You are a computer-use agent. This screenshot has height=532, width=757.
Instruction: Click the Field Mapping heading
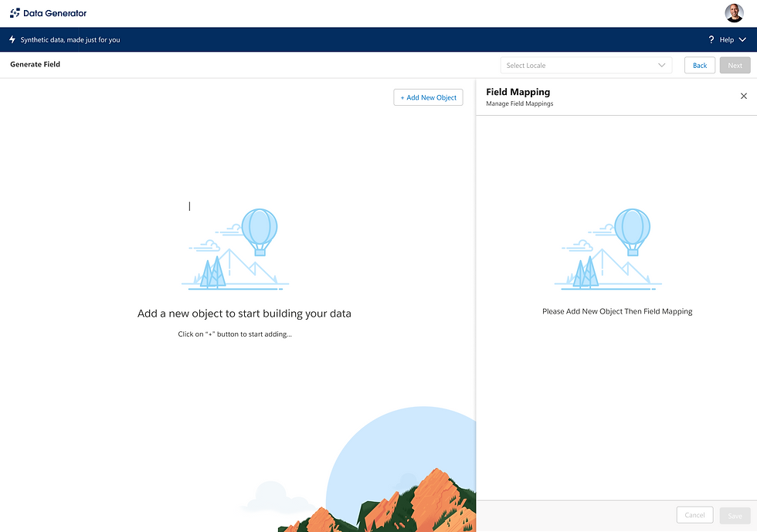(x=518, y=92)
